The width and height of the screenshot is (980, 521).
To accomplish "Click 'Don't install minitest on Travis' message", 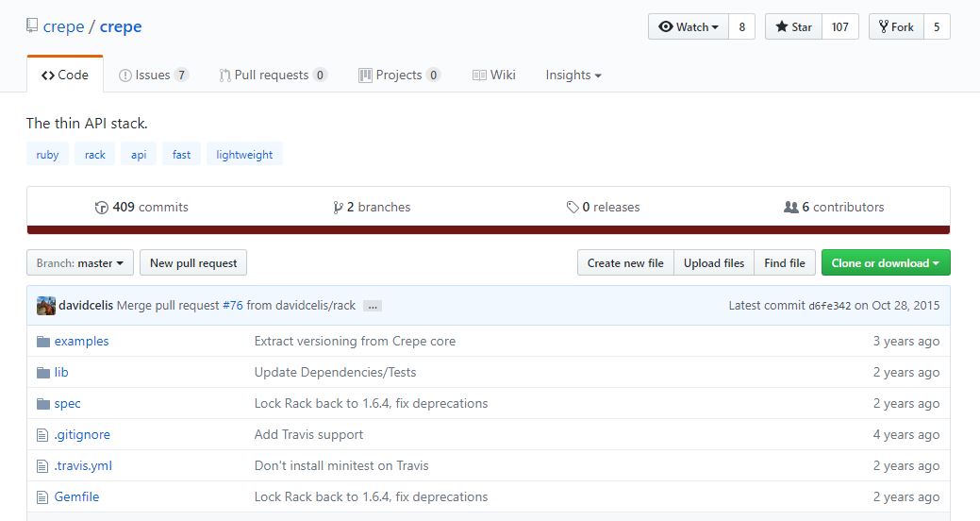I will pyautogui.click(x=341, y=466).
